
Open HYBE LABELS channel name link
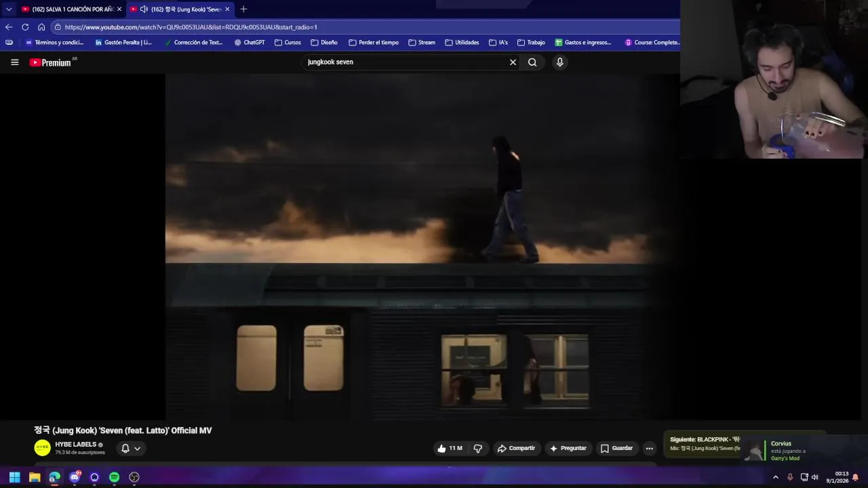pyautogui.click(x=75, y=445)
